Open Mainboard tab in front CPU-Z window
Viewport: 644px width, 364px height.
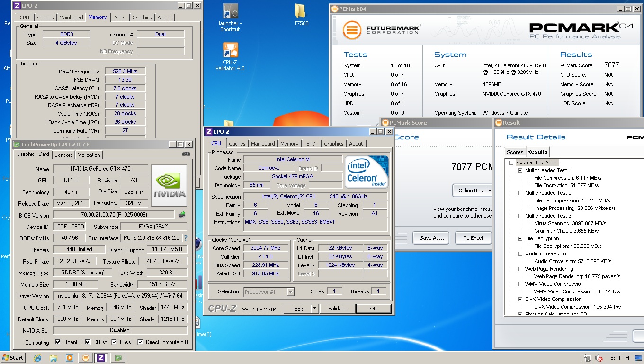263,144
